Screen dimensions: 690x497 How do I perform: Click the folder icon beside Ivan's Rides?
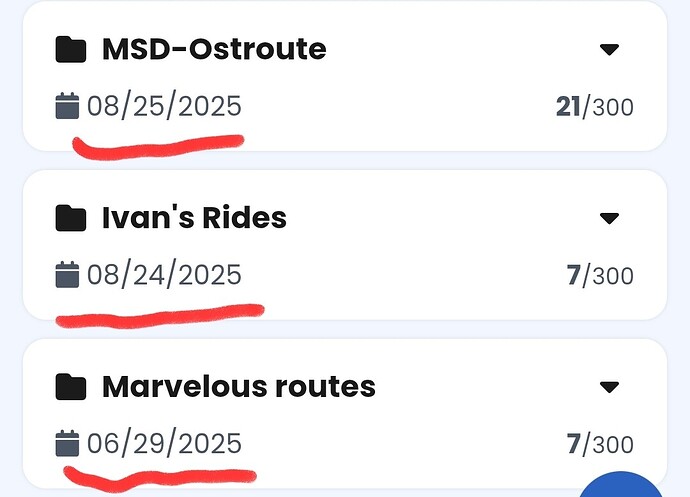pyautogui.click(x=69, y=217)
